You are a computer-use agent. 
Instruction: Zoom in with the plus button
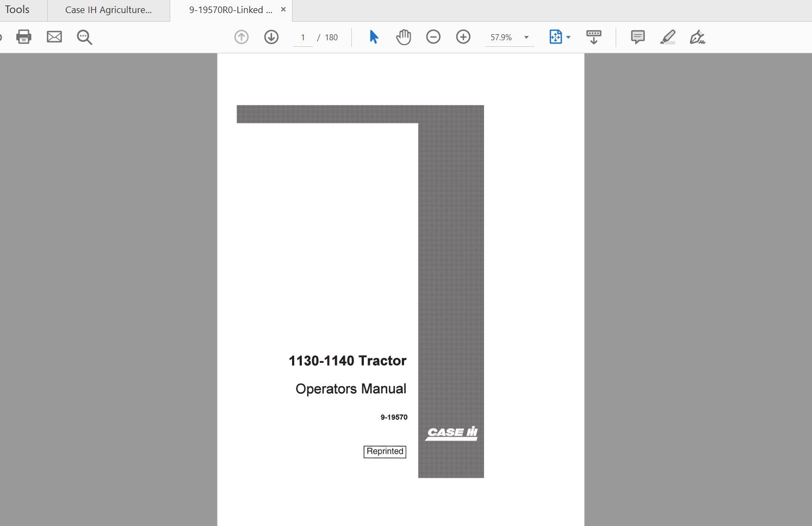point(463,37)
